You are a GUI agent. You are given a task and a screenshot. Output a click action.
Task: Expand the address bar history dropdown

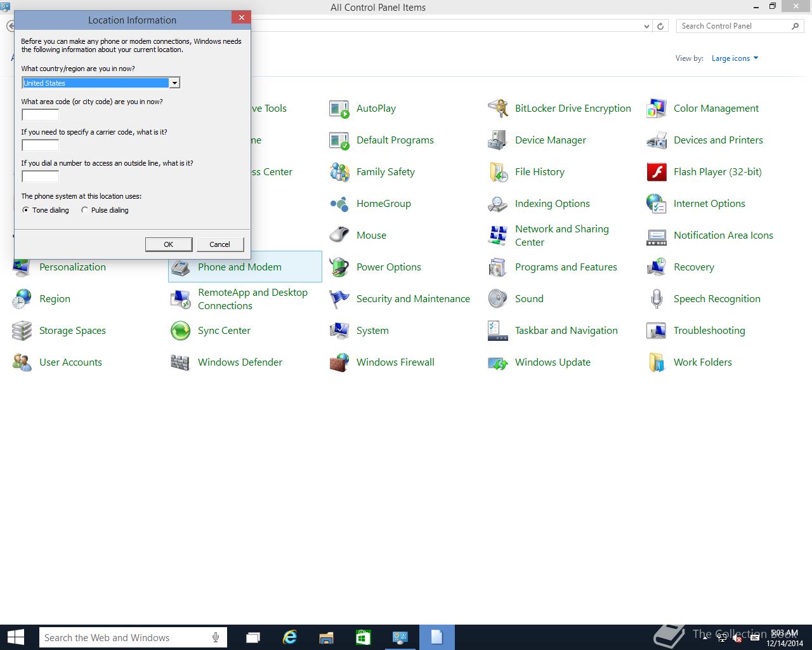646,26
